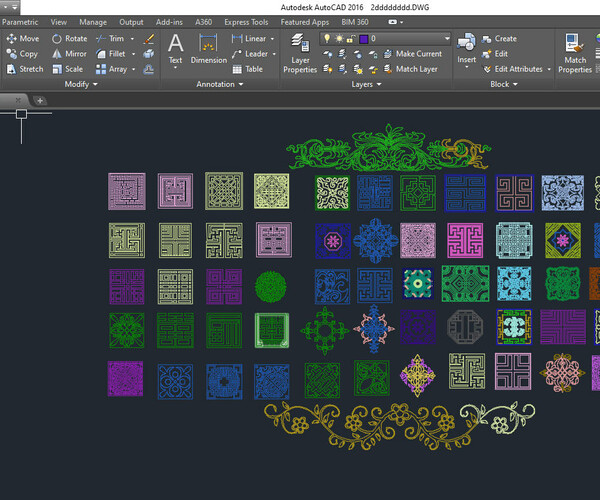Toggle layer 0 lightbulb on/off

[x=327, y=38]
